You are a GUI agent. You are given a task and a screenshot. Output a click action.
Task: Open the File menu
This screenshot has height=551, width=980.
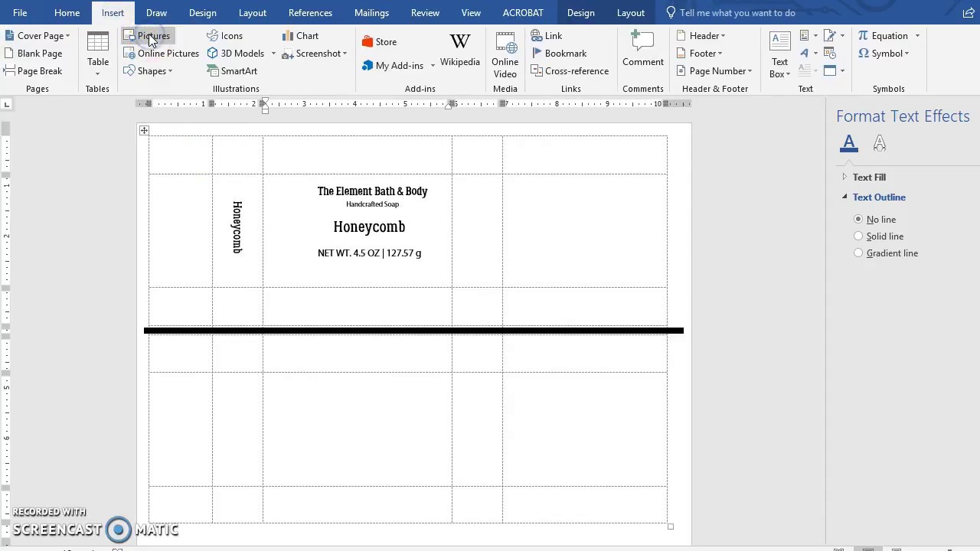(20, 13)
